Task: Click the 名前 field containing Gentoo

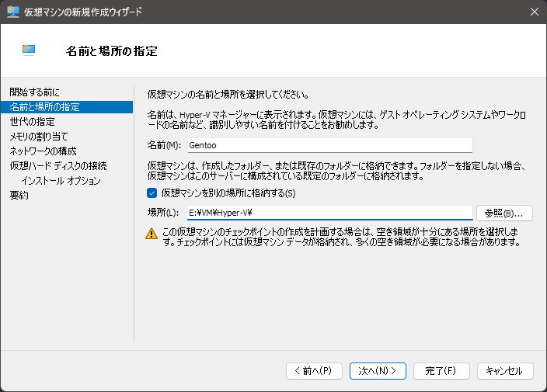Action: [x=330, y=145]
